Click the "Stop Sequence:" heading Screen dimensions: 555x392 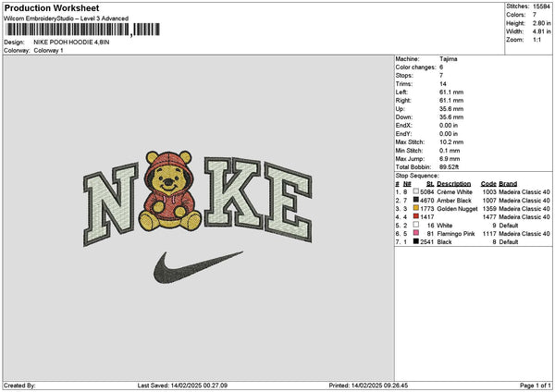[417, 176]
